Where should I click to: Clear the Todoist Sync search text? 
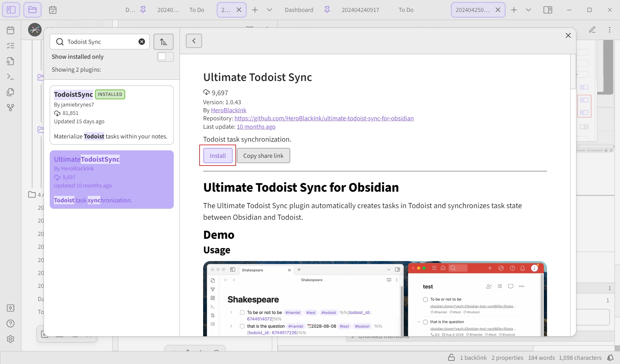(x=142, y=42)
